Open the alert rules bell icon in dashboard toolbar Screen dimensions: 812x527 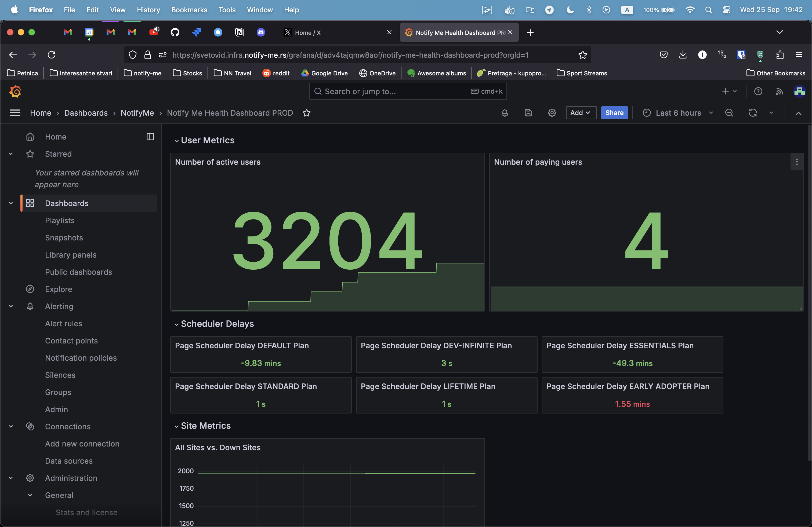pyautogui.click(x=505, y=113)
